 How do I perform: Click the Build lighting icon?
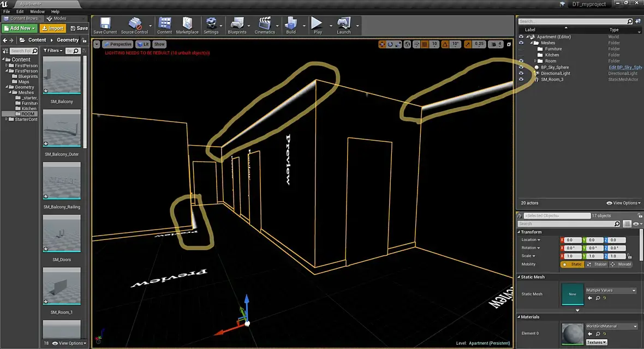point(291,24)
